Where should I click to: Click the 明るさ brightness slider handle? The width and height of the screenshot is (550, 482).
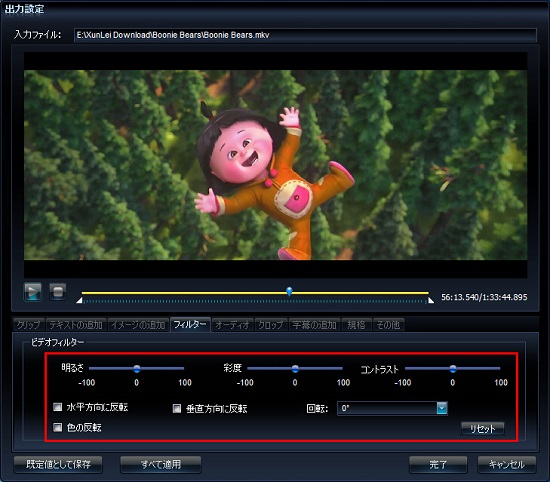137,369
